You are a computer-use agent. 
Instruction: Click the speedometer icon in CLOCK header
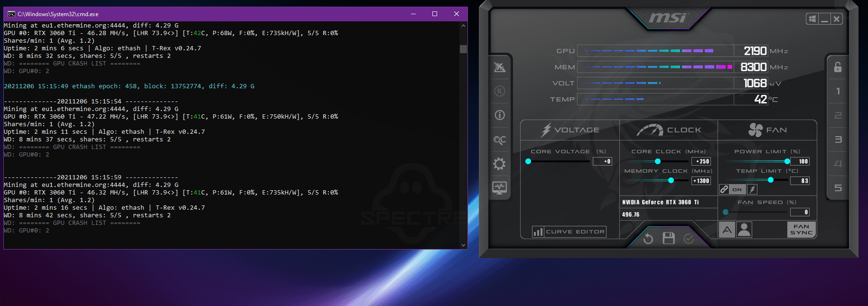point(650,130)
